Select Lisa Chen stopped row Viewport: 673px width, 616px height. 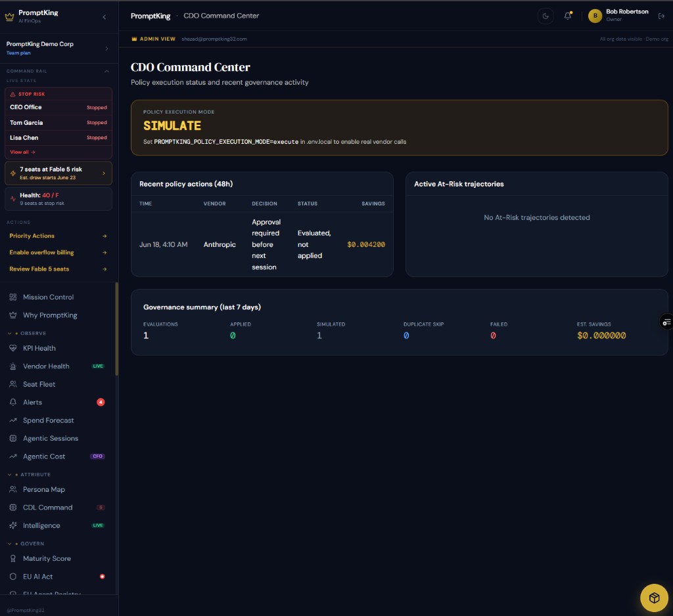(58, 138)
